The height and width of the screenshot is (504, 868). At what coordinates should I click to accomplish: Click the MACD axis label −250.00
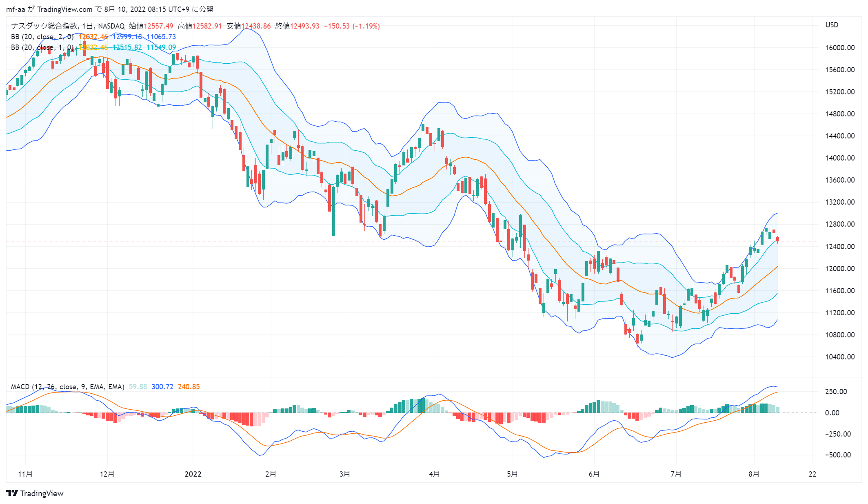[x=838, y=434]
